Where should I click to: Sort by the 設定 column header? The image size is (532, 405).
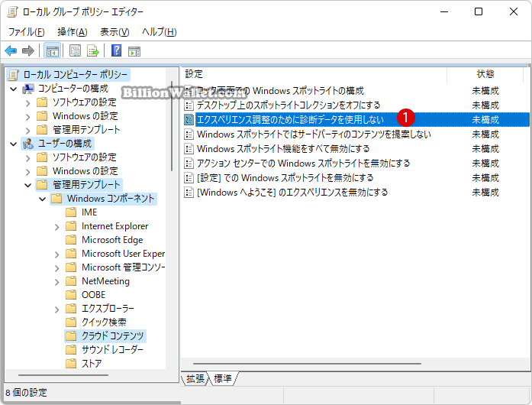(314, 74)
